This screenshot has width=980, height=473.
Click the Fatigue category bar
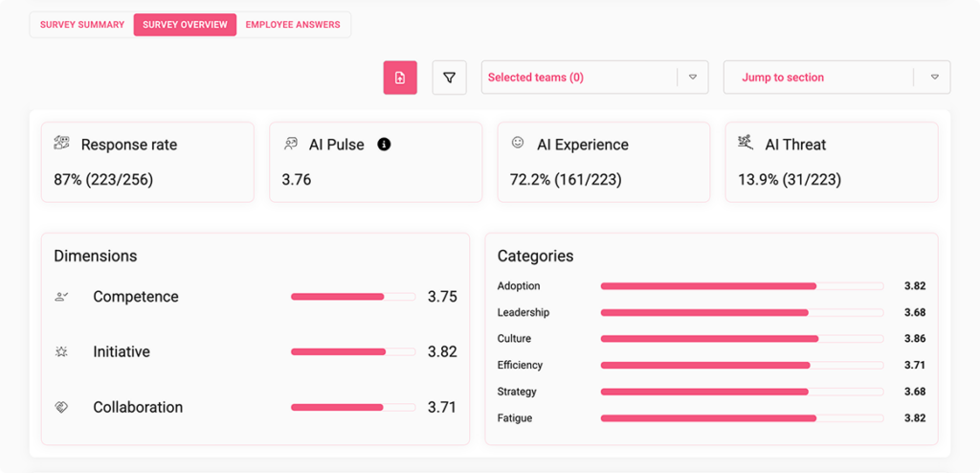click(742, 417)
